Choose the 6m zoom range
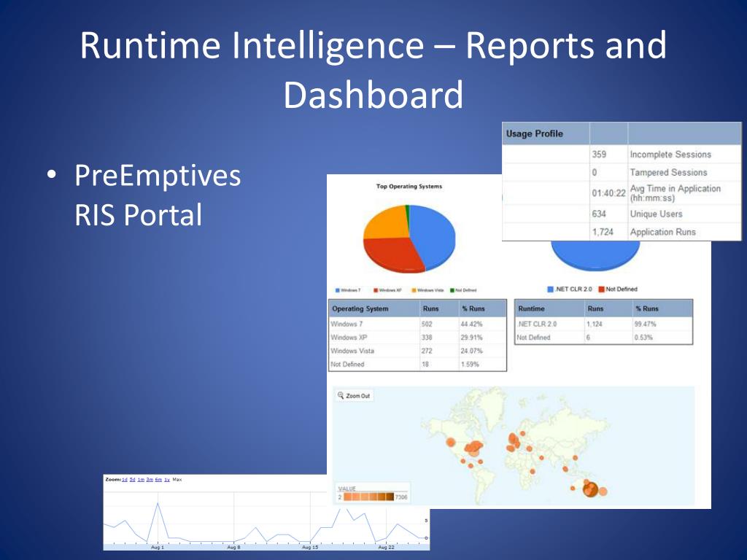This screenshot has width=747, height=560. click(158, 480)
